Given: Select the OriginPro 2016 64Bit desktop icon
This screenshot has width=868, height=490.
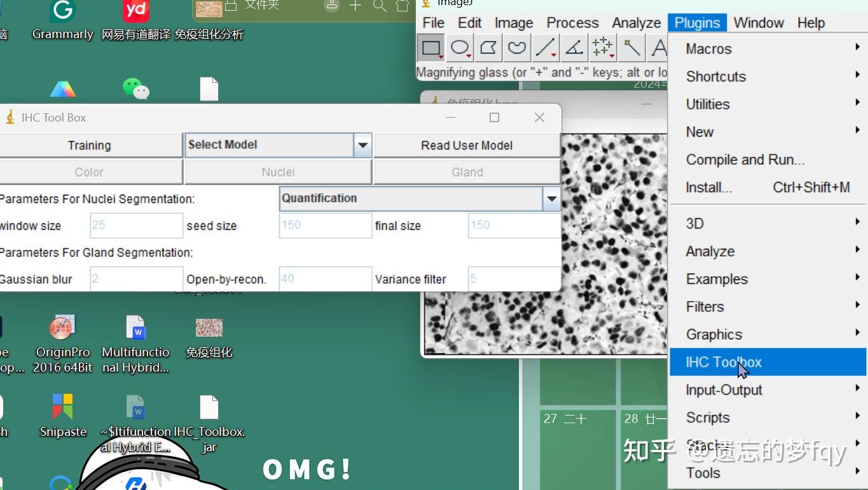Looking at the screenshot, I should pos(62,344).
